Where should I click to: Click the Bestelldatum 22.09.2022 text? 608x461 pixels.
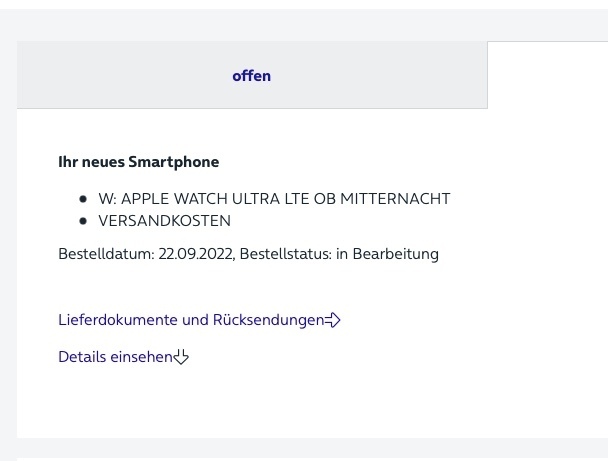click(146, 254)
